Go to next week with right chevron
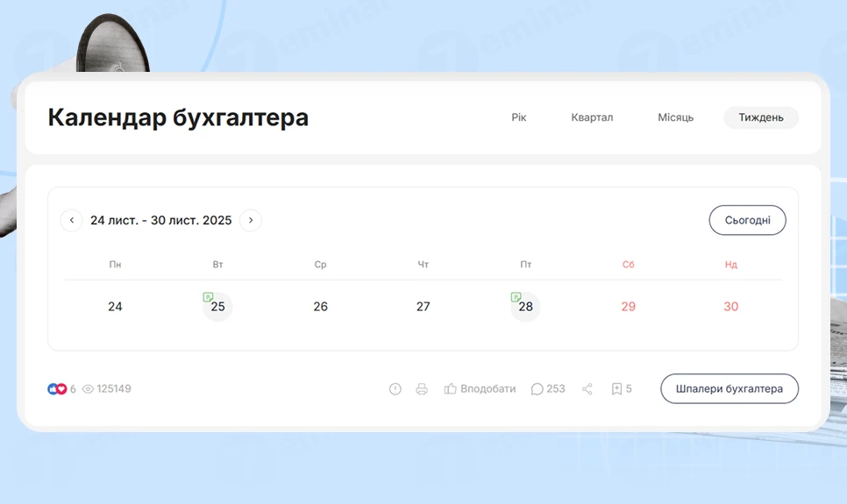The height and width of the screenshot is (504, 847). tap(251, 220)
